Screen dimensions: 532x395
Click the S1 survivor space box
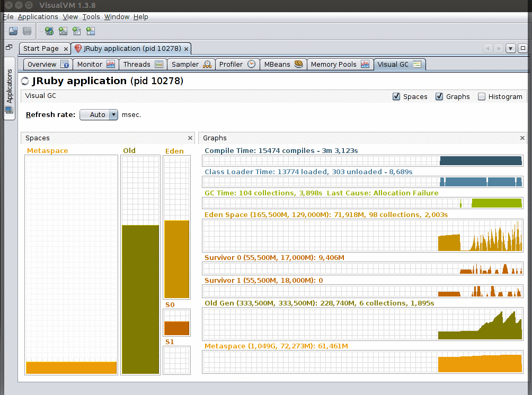[x=177, y=360]
